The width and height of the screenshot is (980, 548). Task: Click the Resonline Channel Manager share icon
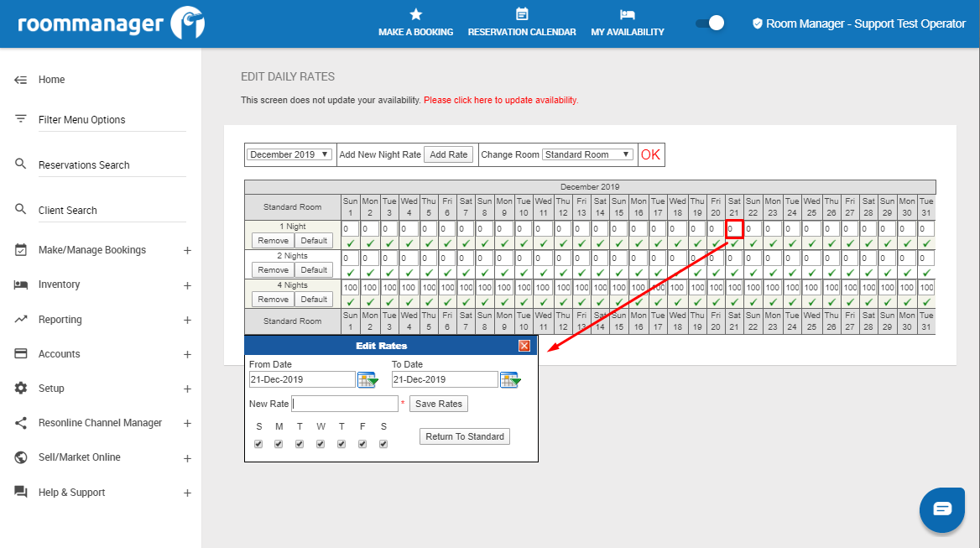(21, 423)
